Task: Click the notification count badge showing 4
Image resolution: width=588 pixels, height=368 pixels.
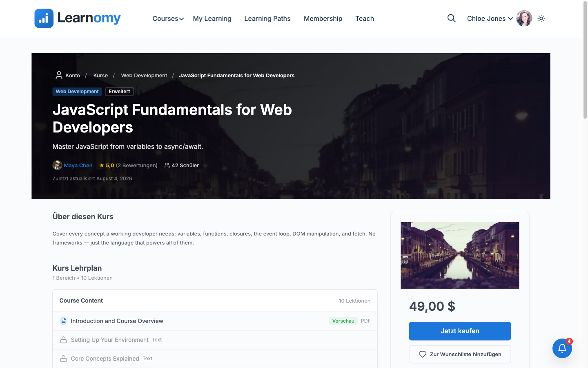Action: click(x=569, y=341)
